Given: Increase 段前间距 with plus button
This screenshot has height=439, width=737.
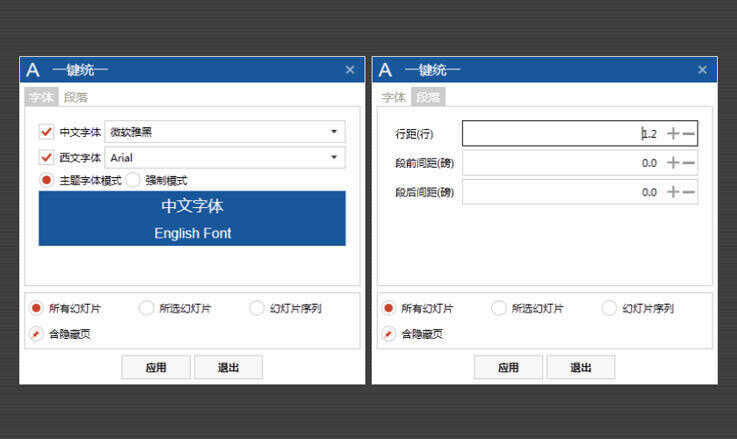Looking at the screenshot, I should tap(673, 163).
